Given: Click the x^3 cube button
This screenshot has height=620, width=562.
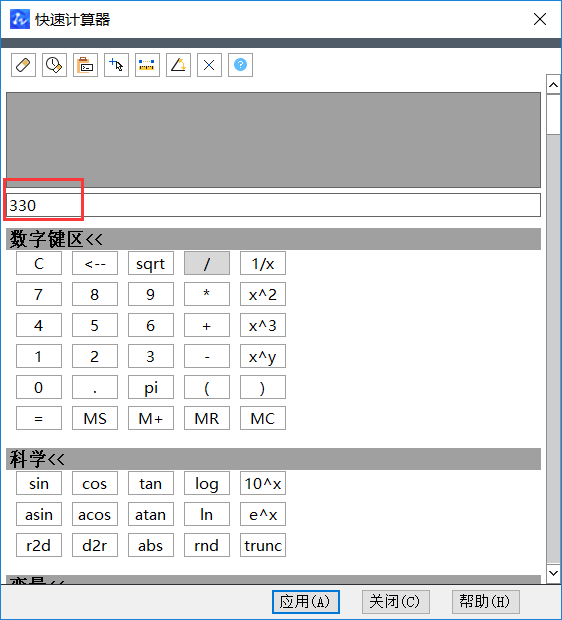Looking at the screenshot, I should pyautogui.click(x=263, y=325).
